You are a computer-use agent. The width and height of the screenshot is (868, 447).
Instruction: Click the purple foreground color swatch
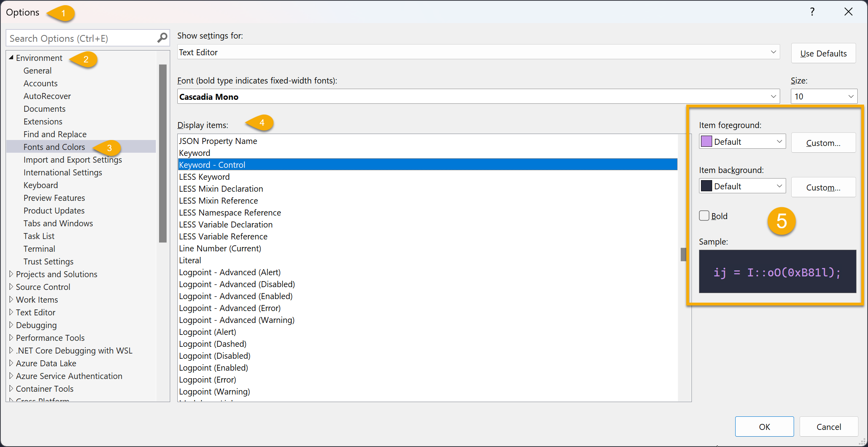click(707, 141)
